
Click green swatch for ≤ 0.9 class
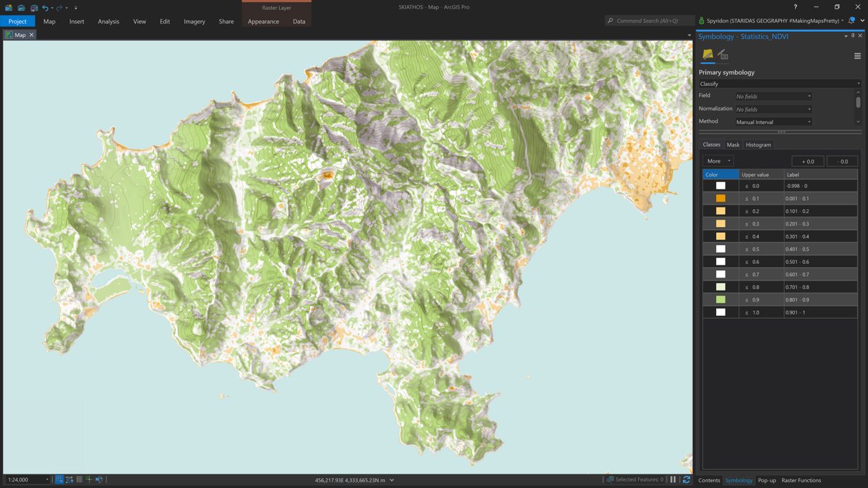(720, 299)
